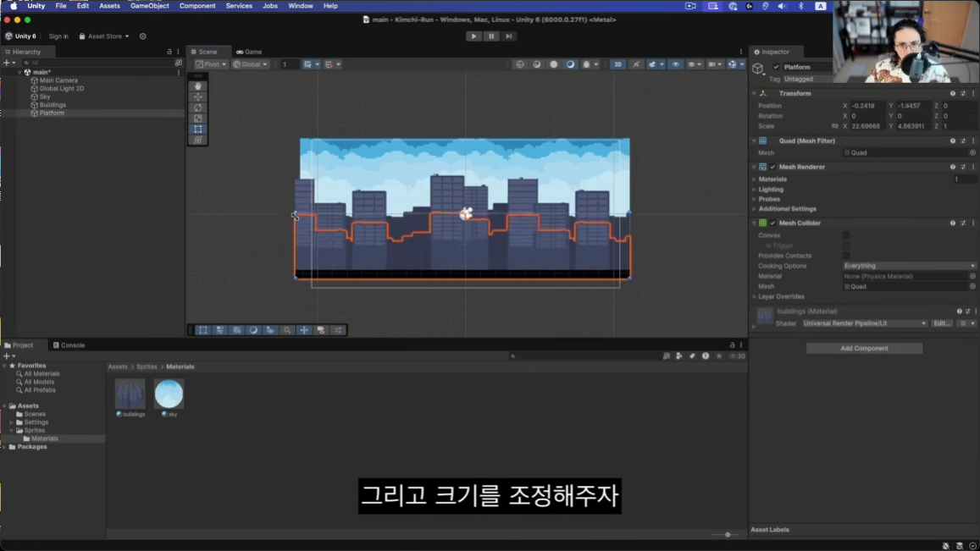This screenshot has height=551, width=980.
Task: Toggle Mesh Collider enabled checkbox
Action: (x=773, y=223)
